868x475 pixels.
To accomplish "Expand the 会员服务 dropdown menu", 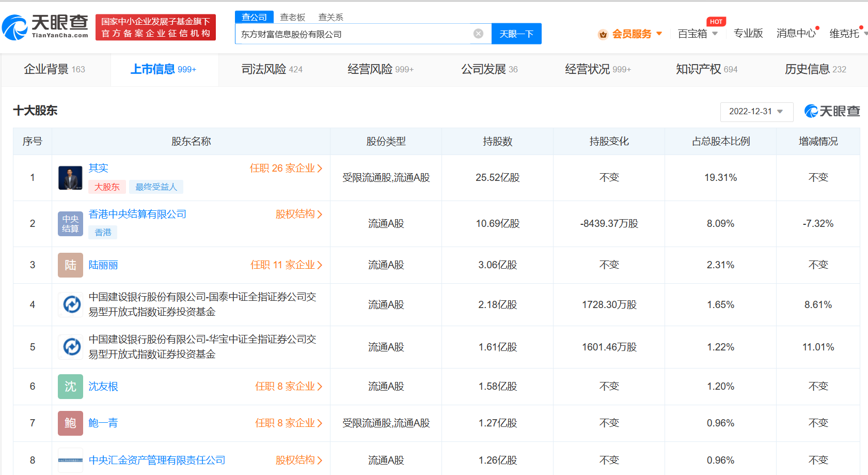I will [x=659, y=34].
